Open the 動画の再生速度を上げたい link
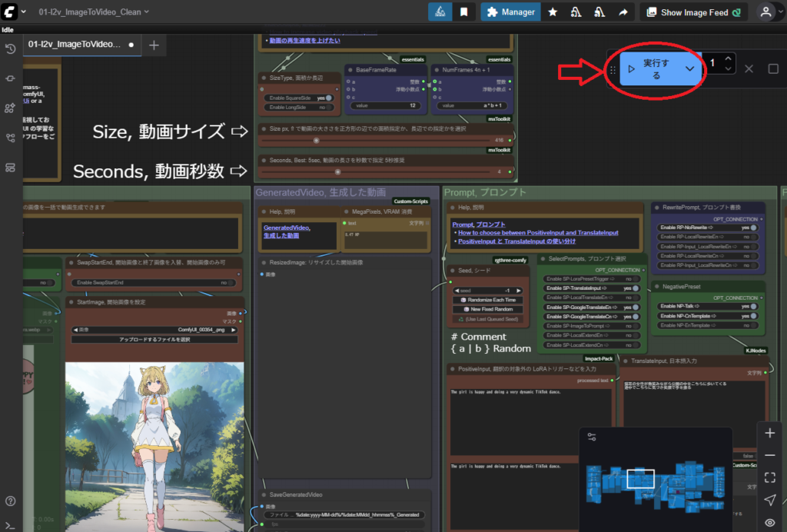The image size is (787, 532). (304, 40)
